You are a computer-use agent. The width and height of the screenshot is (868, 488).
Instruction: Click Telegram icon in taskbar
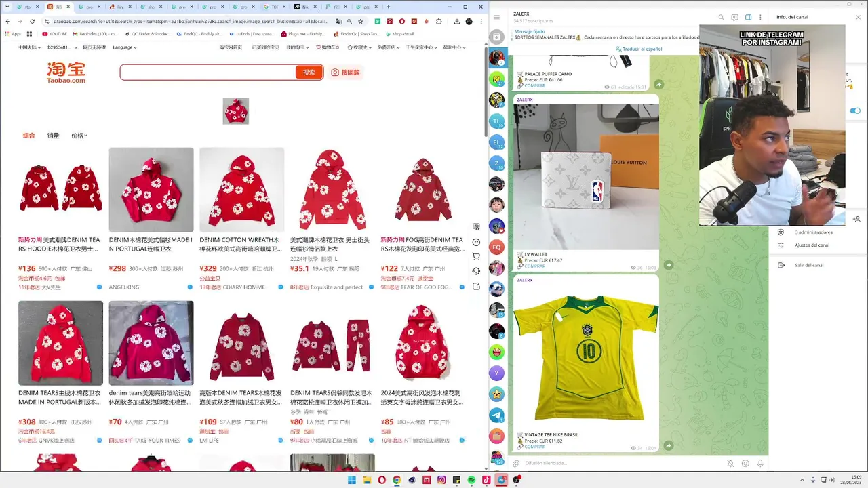click(x=501, y=480)
